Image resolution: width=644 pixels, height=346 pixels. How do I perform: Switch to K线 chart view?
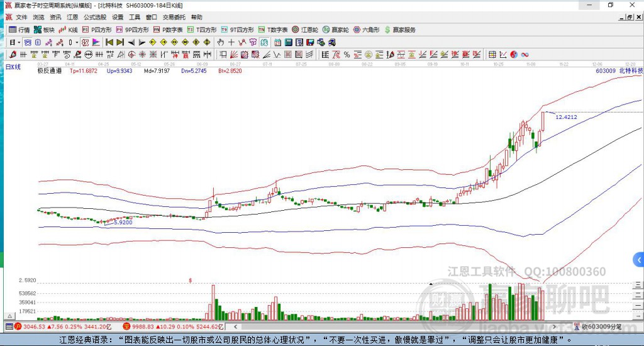pos(68,30)
